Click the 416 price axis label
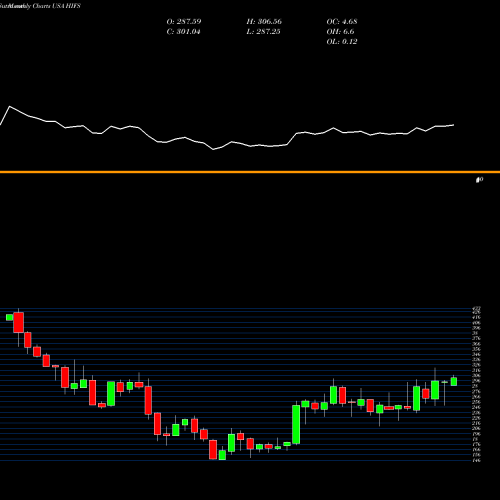500x500 pixels. click(x=476, y=318)
